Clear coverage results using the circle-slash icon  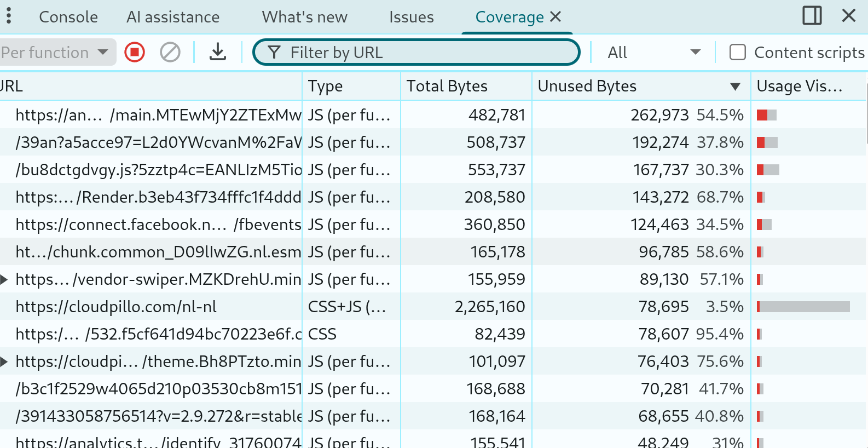[x=170, y=53]
